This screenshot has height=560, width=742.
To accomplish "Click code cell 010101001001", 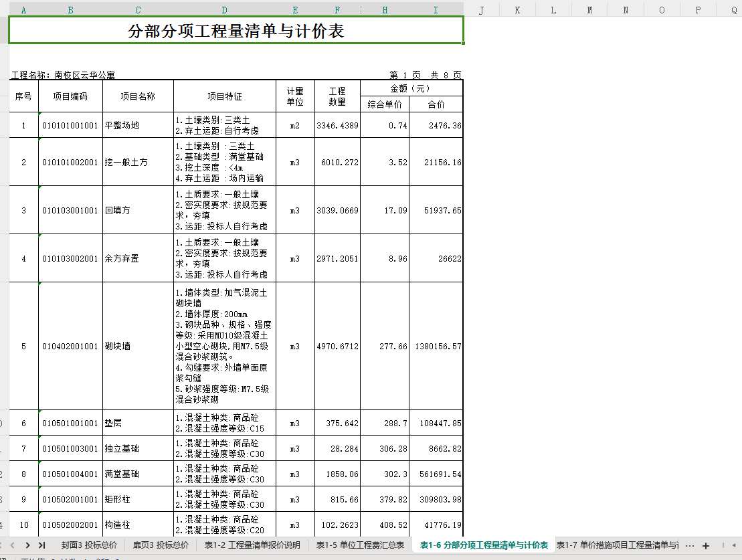I will [70, 125].
